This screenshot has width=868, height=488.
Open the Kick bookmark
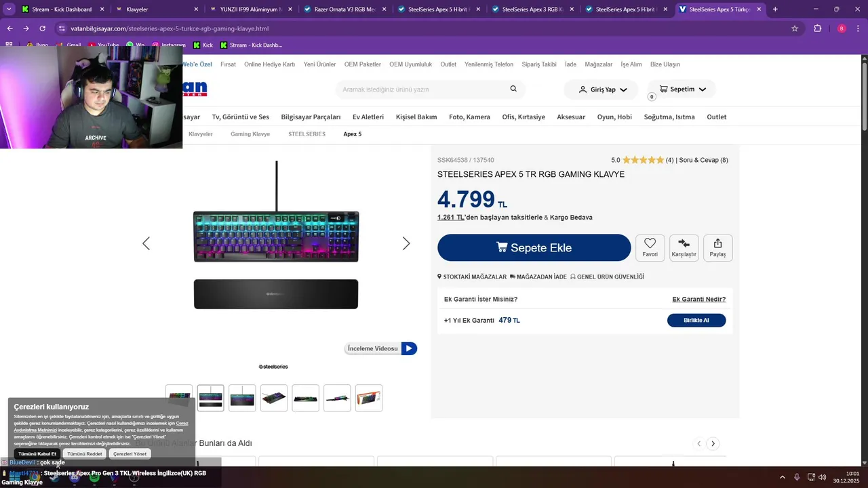coord(203,45)
